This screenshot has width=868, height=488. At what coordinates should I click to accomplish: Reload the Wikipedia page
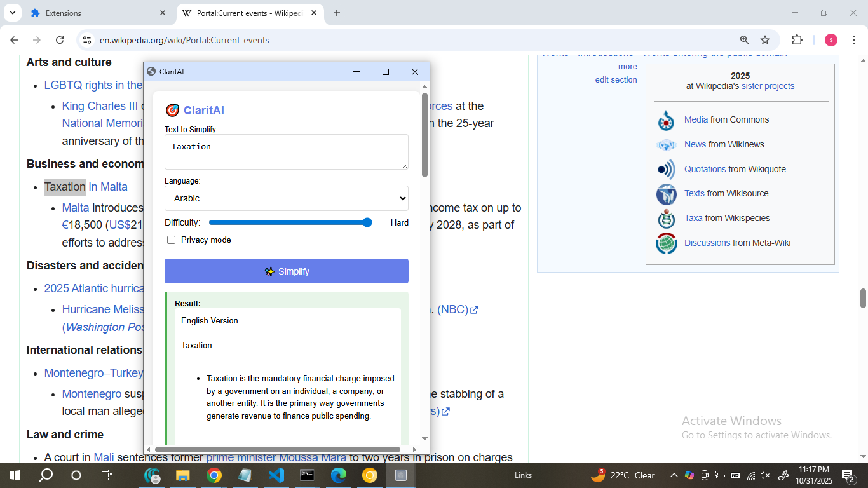click(60, 40)
